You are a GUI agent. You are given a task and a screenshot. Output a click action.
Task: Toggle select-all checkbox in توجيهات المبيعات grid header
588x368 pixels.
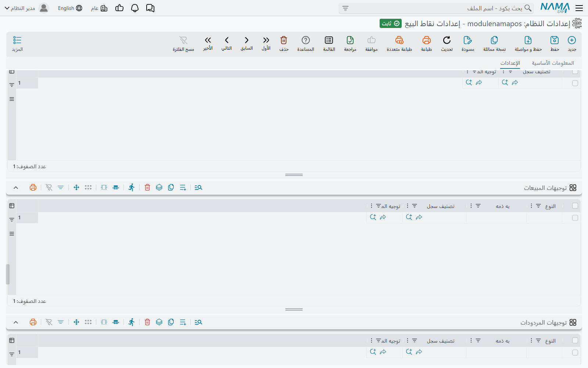[575, 206]
